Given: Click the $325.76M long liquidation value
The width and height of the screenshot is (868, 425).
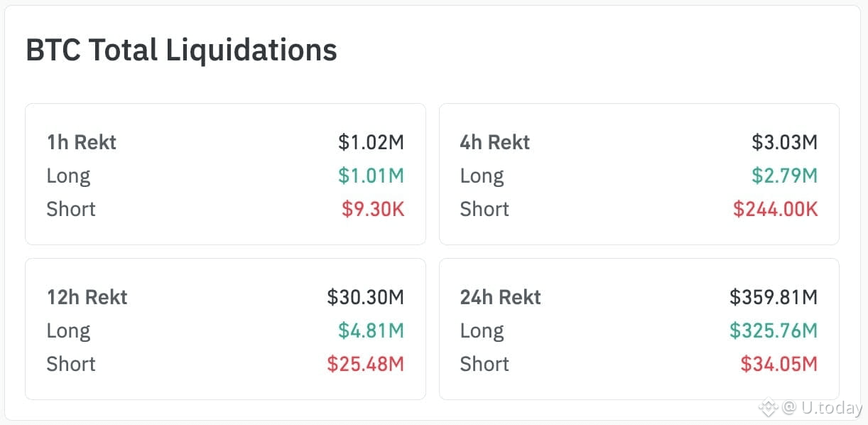Looking at the screenshot, I should click(774, 330).
